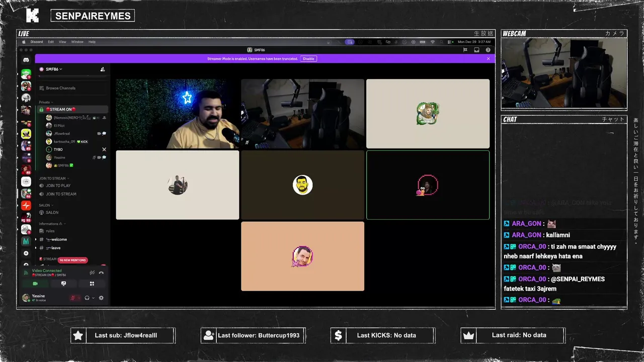Viewport: 644px width, 362px height.
Task: Open the red-orange sparkle server icon
Action: pos(26,206)
